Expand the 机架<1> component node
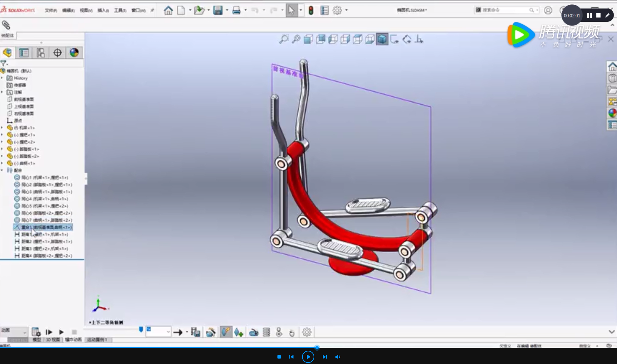The image size is (617, 364). pos(2,128)
